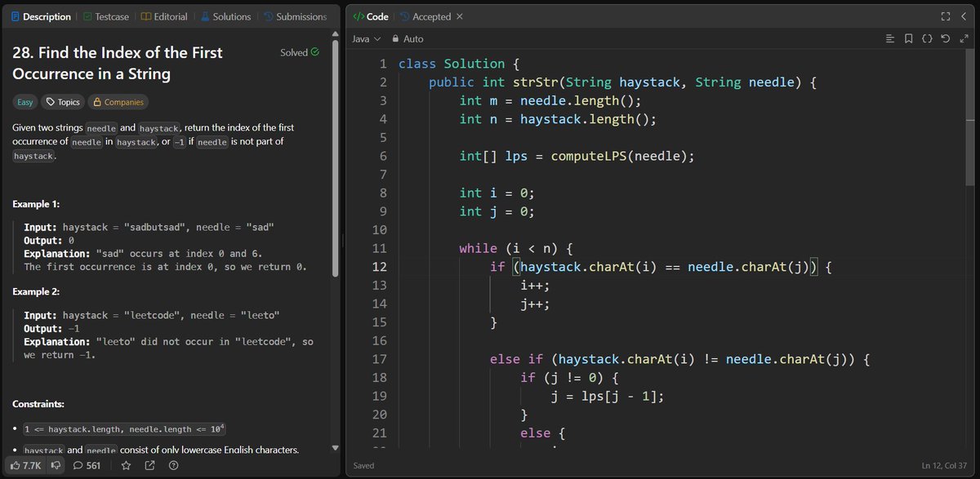This screenshot has width=980, height=479.
Task: Click the "Example 2:" heading
Action: (x=36, y=291)
